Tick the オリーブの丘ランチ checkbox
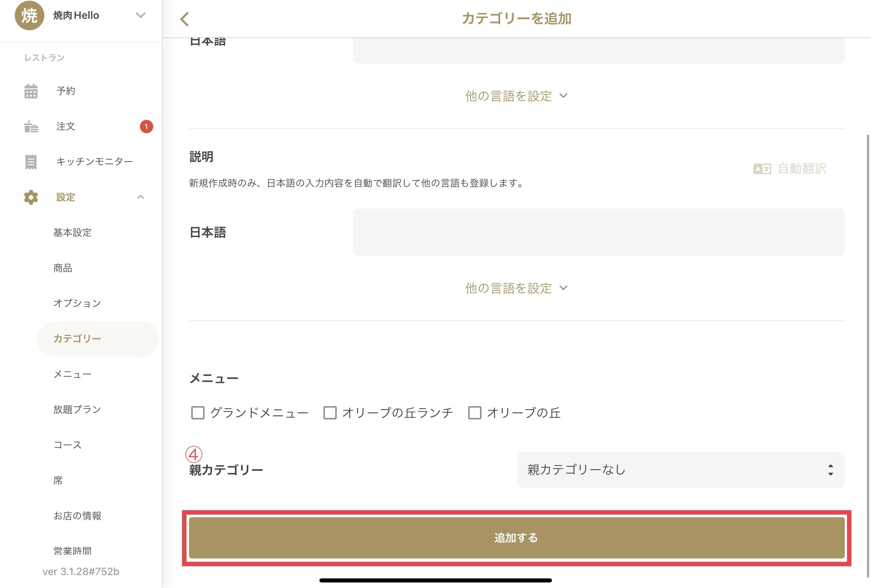The height and width of the screenshot is (588, 871). tap(330, 413)
